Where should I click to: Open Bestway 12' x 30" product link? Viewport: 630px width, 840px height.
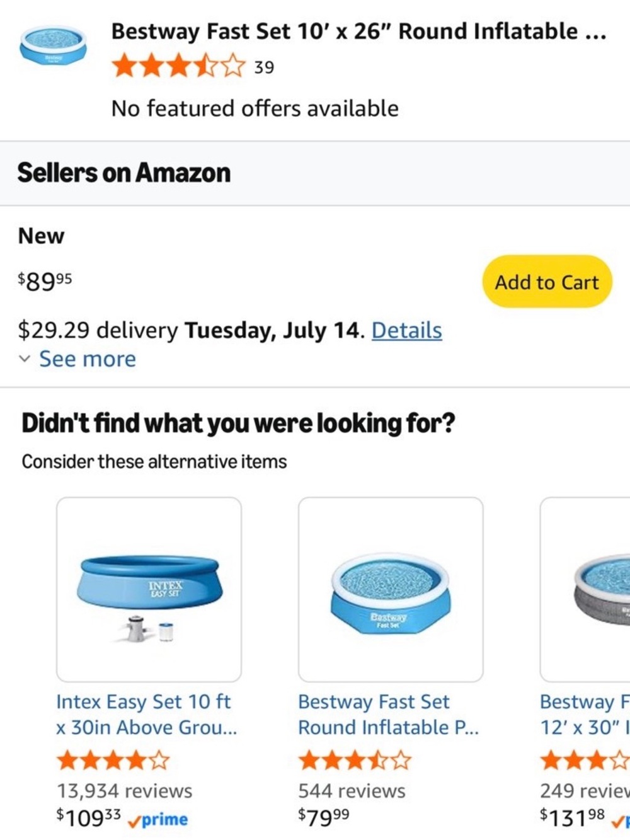585,715
